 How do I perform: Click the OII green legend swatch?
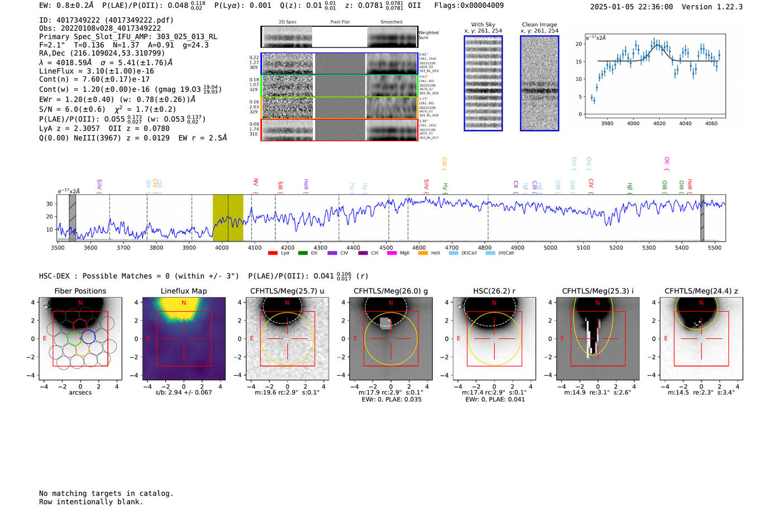(303, 253)
